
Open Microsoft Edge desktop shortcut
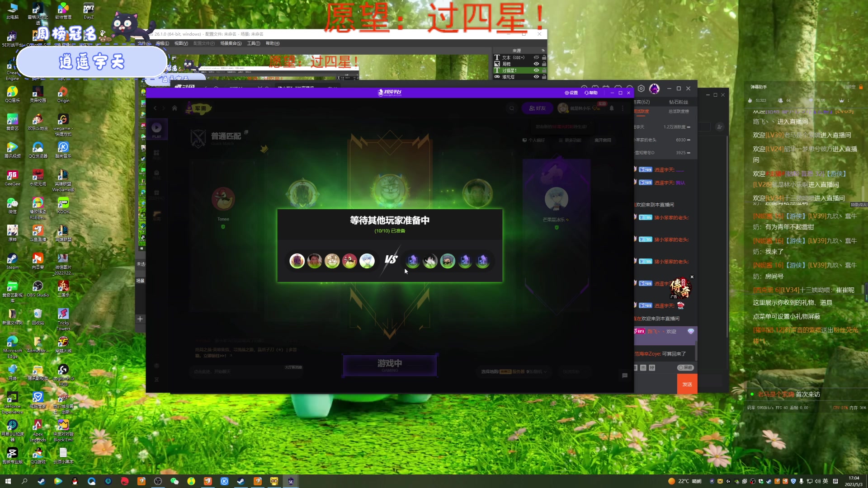point(12,347)
